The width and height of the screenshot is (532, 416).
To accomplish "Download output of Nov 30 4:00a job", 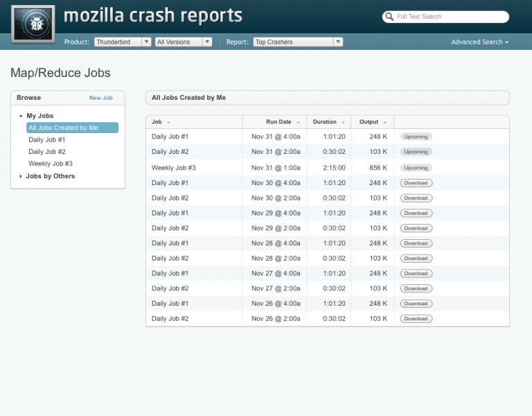I will point(416,183).
